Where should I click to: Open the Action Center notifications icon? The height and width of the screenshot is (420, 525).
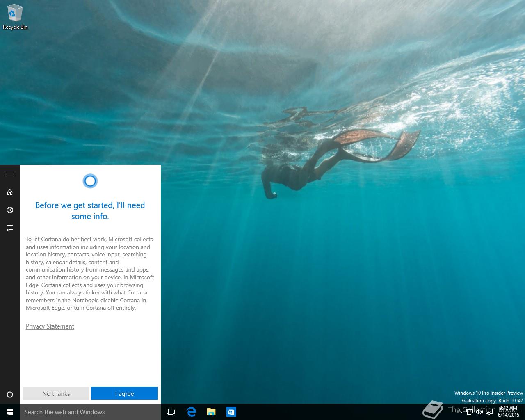490,412
